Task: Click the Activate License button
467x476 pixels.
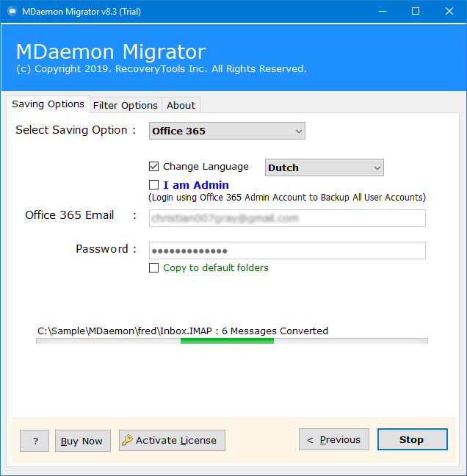Action: (172, 440)
